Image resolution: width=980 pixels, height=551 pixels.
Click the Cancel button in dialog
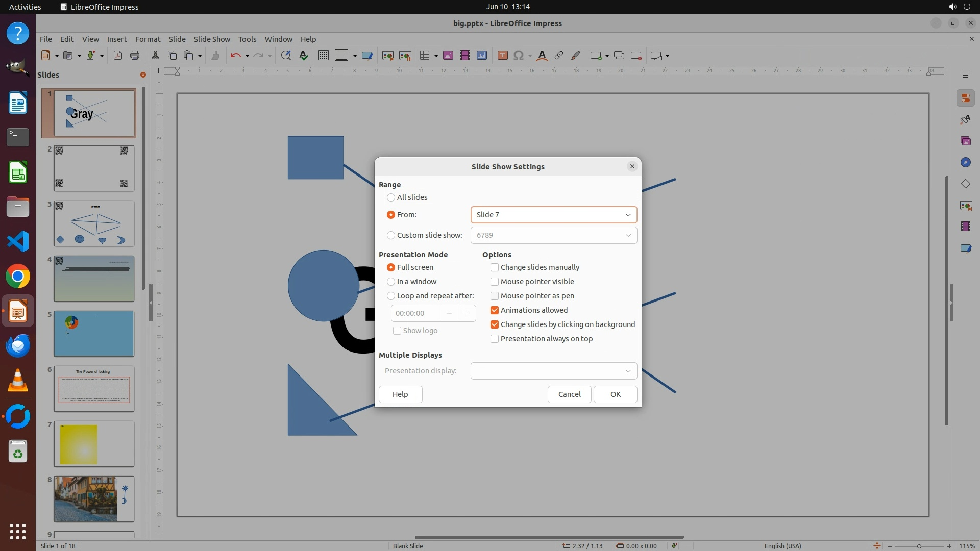[569, 394]
